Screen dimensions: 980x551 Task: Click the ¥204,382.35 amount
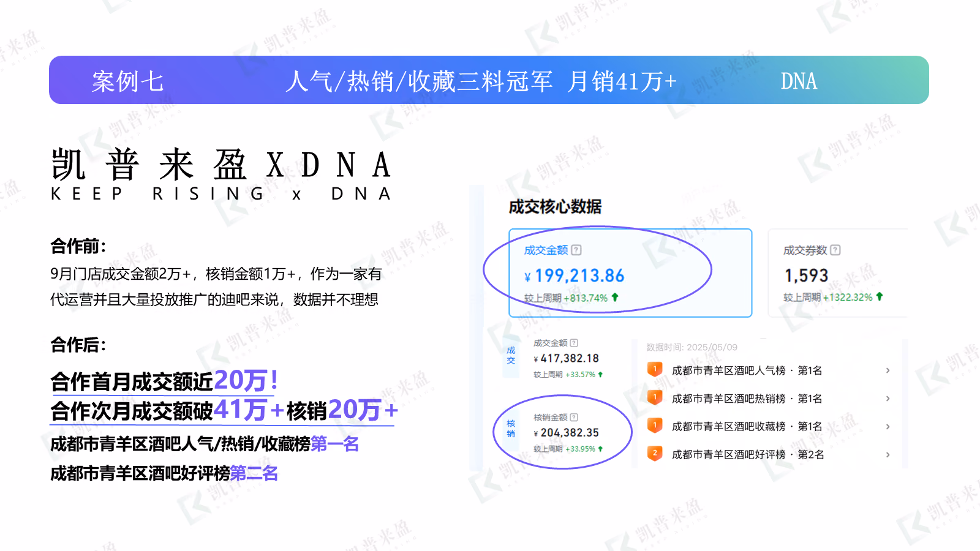click(x=567, y=433)
